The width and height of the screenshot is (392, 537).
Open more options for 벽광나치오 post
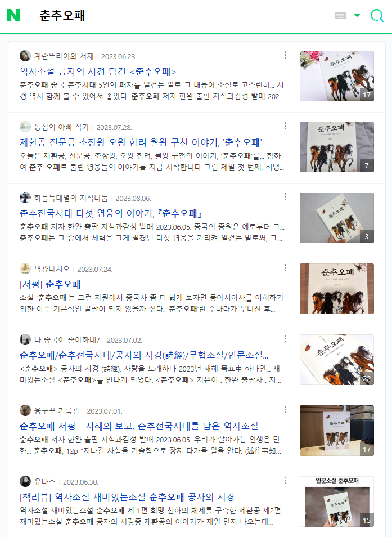[285, 268]
